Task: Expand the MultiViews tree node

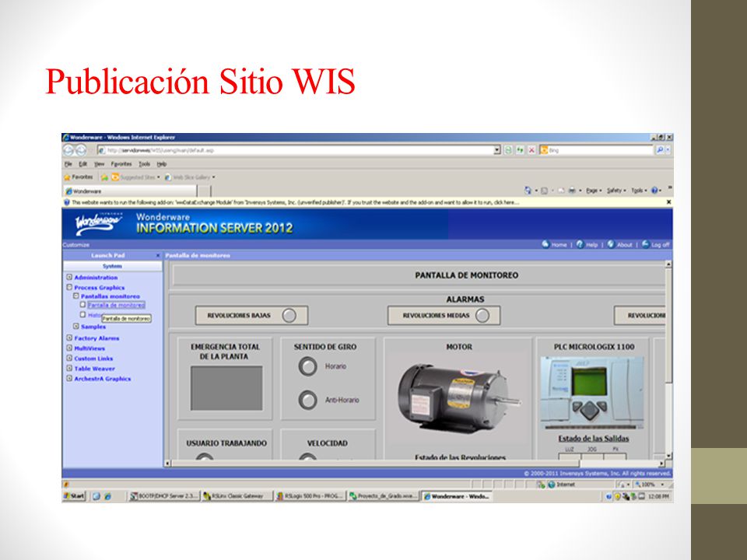Action: pos(69,348)
